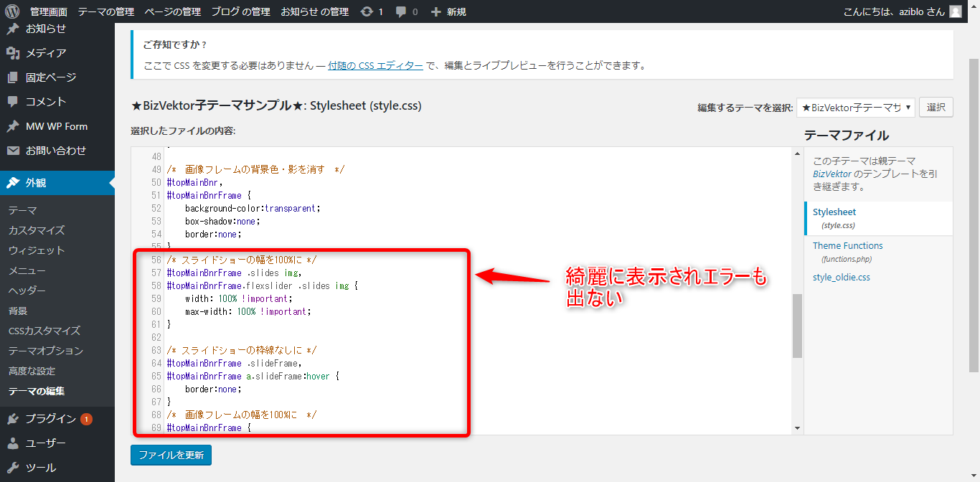Click the メディア sidebar icon
The width and height of the screenshot is (980, 482).
click(13, 53)
